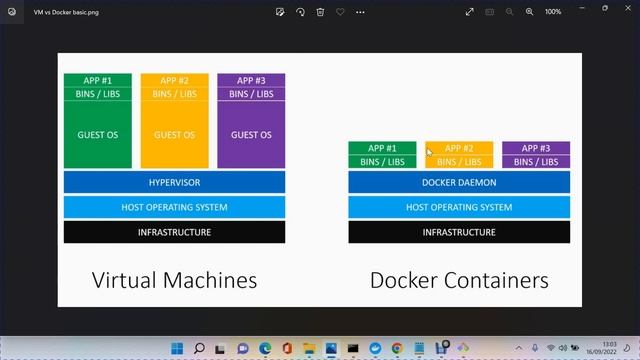Rotate the image
Image resolution: width=640 pixels, height=360 pixels.
click(300, 12)
